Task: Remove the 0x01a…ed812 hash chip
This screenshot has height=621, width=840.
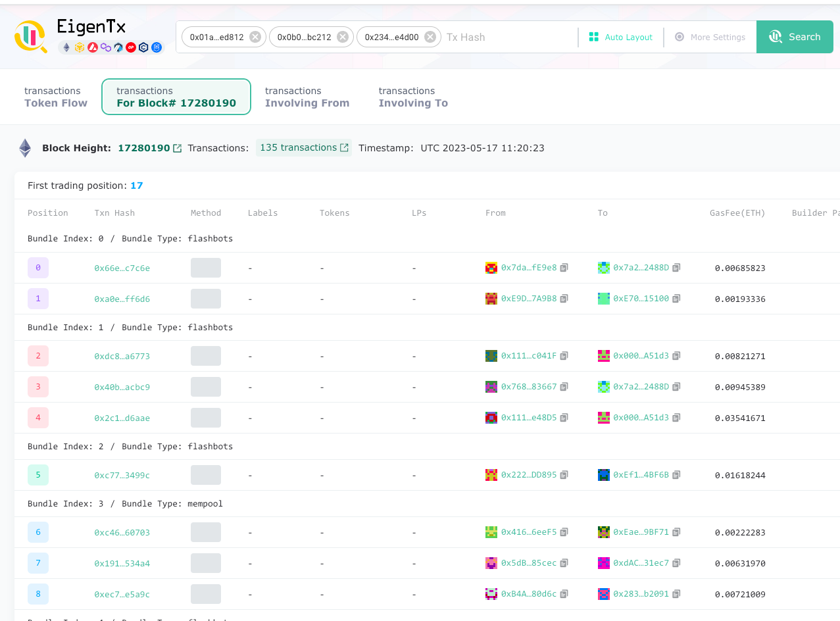Action: coord(255,37)
